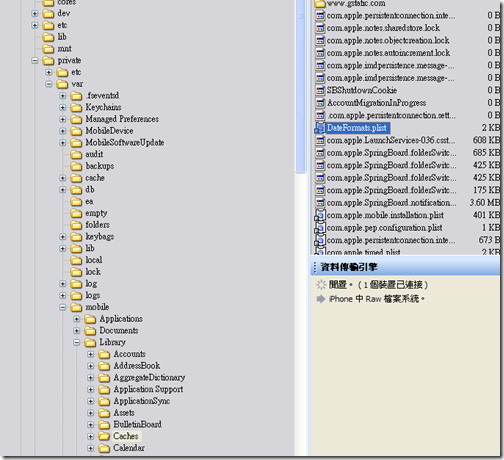
Task: Click the mnt folder icon
Action: [x=48, y=49]
